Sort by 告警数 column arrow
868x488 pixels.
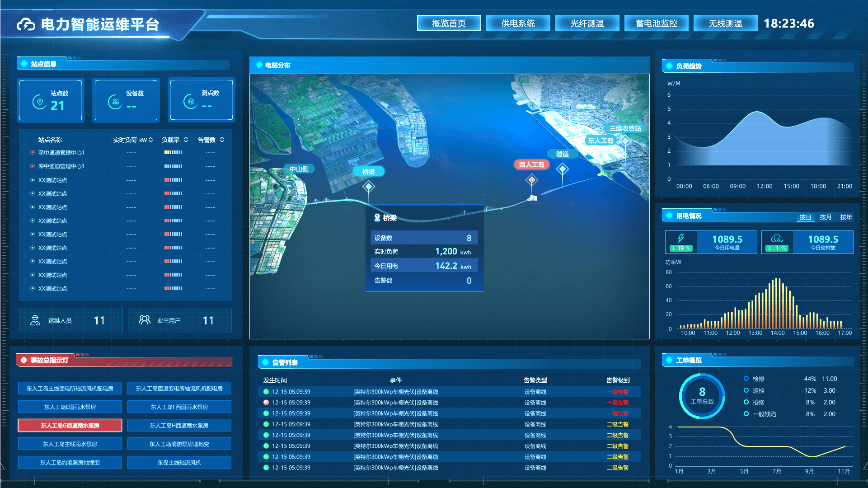click(x=222, y=140)
